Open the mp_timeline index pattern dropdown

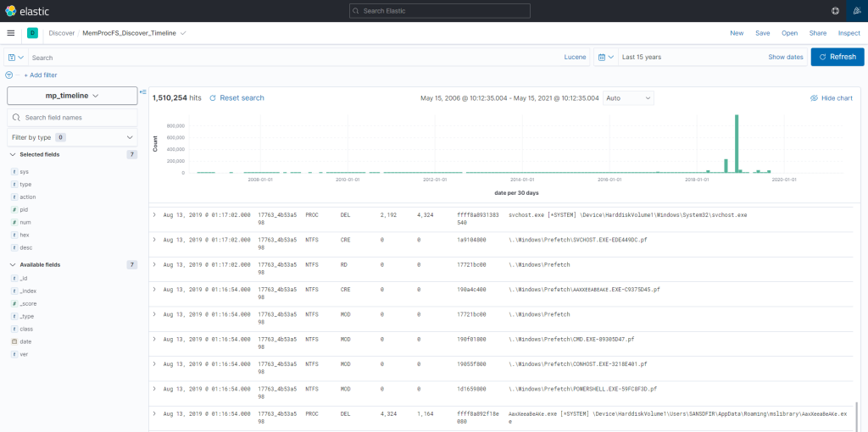coord(72,96)
